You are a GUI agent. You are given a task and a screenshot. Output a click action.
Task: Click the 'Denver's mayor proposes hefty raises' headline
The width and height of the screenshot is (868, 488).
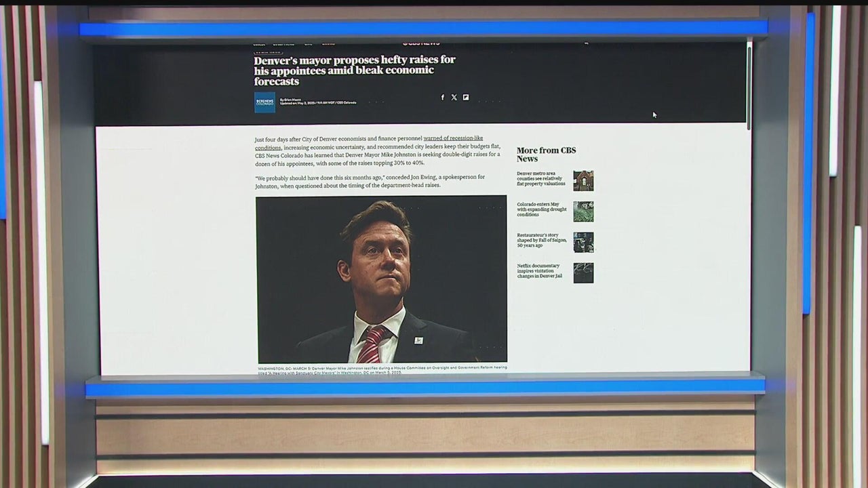(355, 70)
